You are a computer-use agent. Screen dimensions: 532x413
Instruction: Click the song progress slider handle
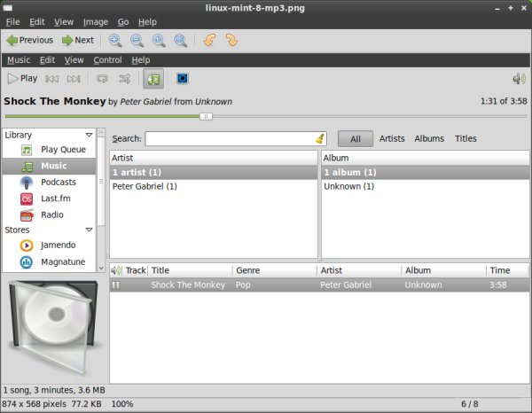pos(206,116)
